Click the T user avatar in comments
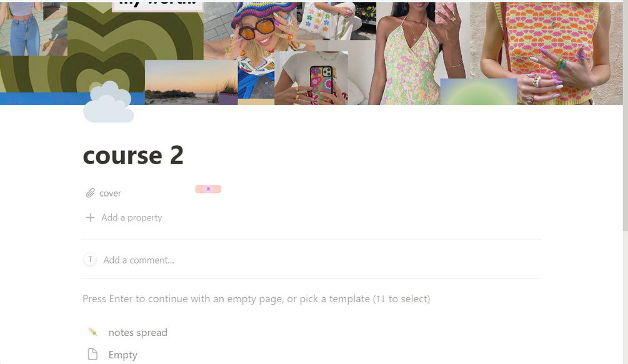 (x=90, y=260)
